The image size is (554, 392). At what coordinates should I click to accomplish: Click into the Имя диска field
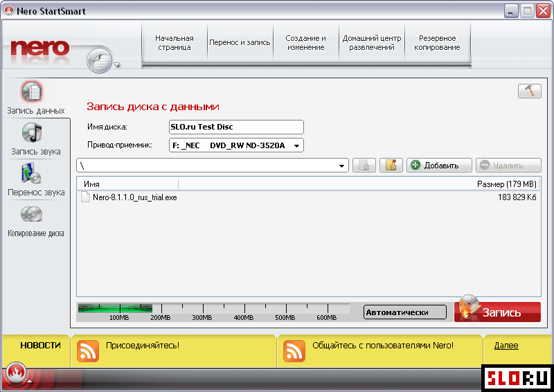[236, 127]
